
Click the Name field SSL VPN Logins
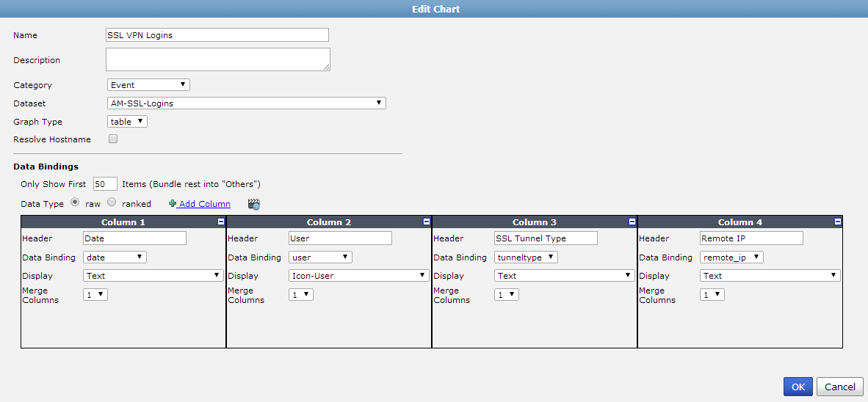tap(217, 34)
